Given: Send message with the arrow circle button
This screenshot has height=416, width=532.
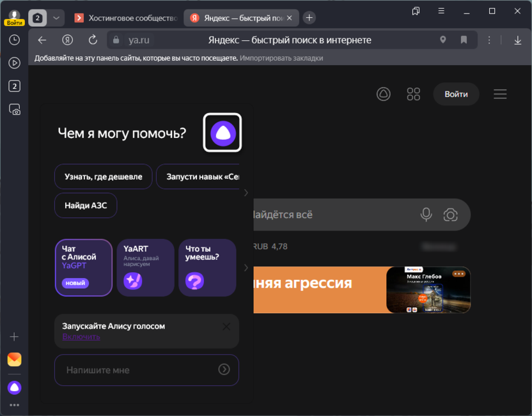Looking at the screenshot, I should [224, 369].
